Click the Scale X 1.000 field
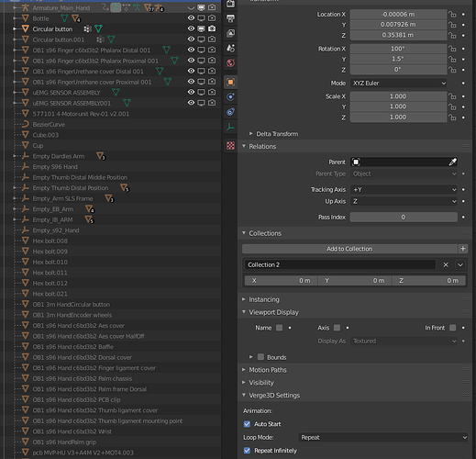476x459 pixels. click(x=398, y=96)
